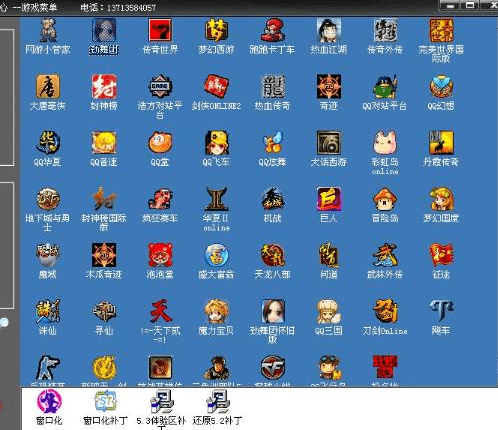Screen dimensions: 498x430
Task: Click the 诛仙 icon
Action: (48, 312)
